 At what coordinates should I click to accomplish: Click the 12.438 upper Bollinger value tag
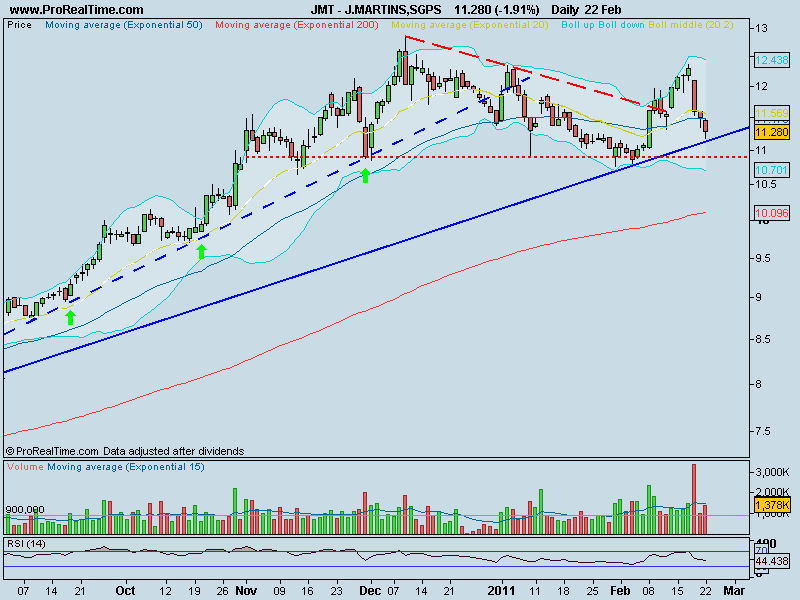tap(771, 60)
